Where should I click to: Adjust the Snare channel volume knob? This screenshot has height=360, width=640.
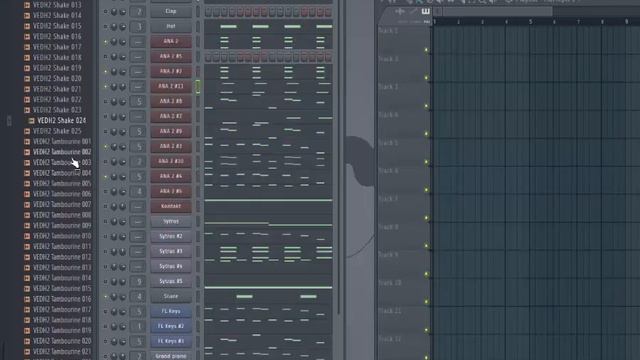tap(122, 297)
